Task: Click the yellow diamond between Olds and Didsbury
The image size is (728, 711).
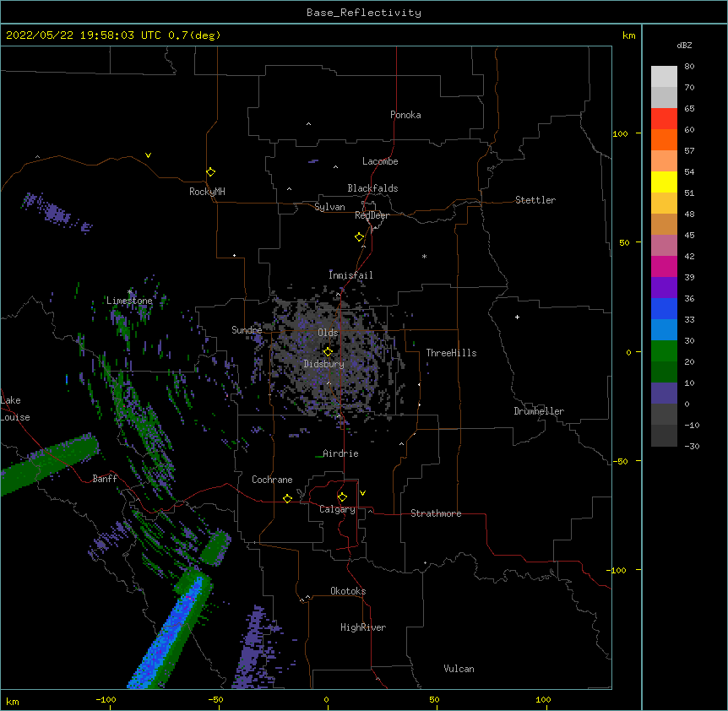Action: 329,352
